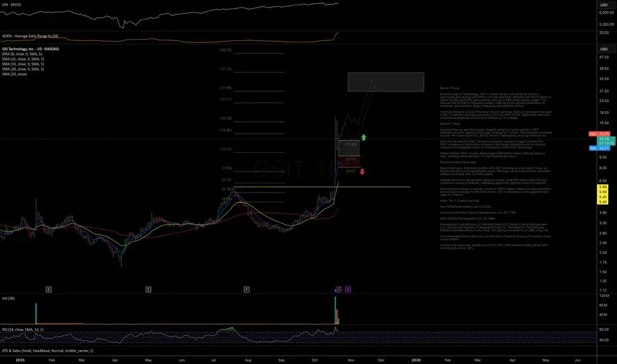The width and height of the screenshot is (617, 364).
Task: Click the (27.49) Fibonacci level label
Action: pos(226,88)
